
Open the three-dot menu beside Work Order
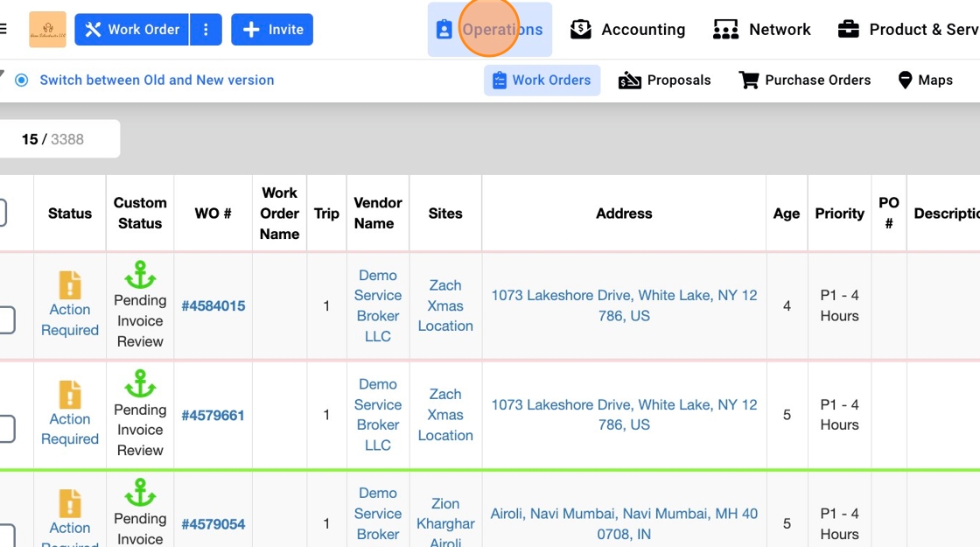[x=206, y=30]
